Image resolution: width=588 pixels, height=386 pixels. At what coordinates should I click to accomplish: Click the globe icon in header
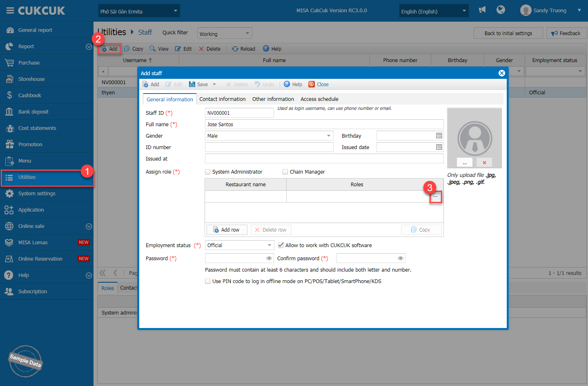coord(501,10)
